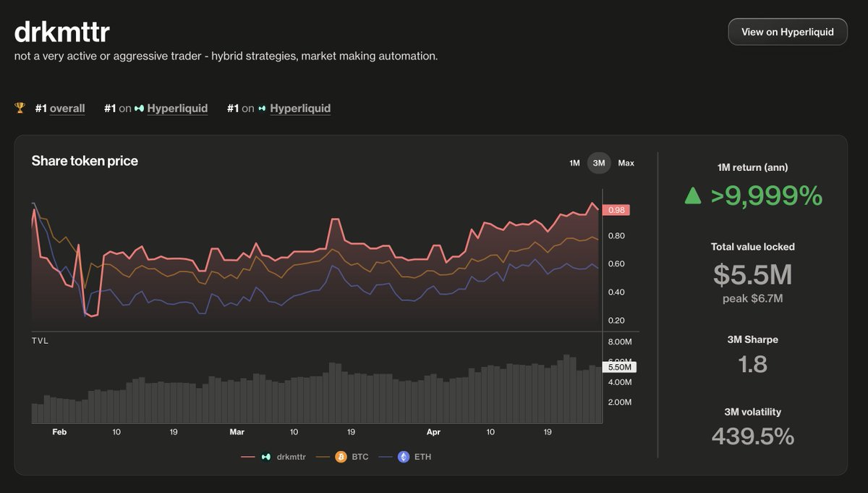Click the Mar date axis label
The height and width of the screenshot is (493, 868).
coord(237,432)
